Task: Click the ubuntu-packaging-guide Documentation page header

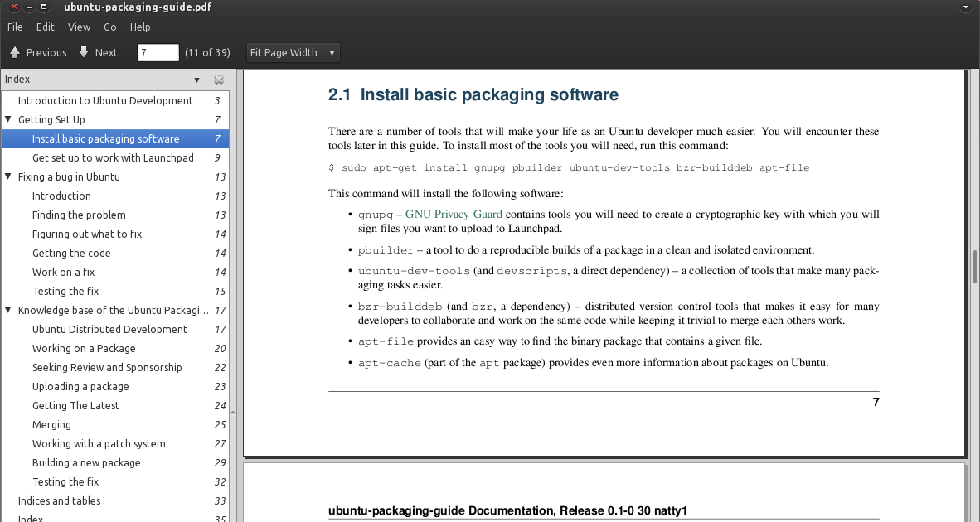Action: (507, 510)
